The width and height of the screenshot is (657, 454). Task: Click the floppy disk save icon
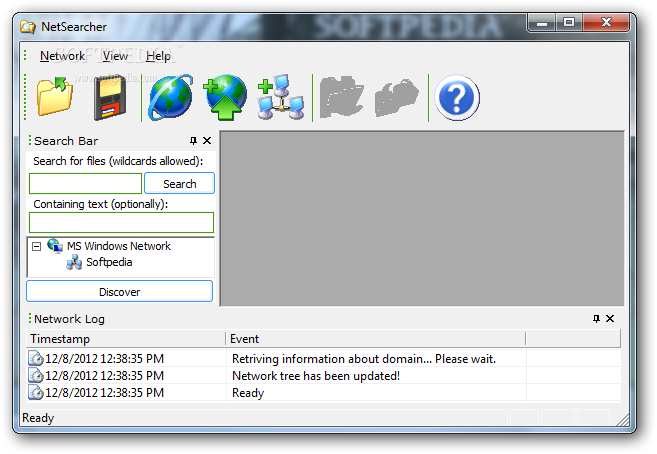click(109, 98)
